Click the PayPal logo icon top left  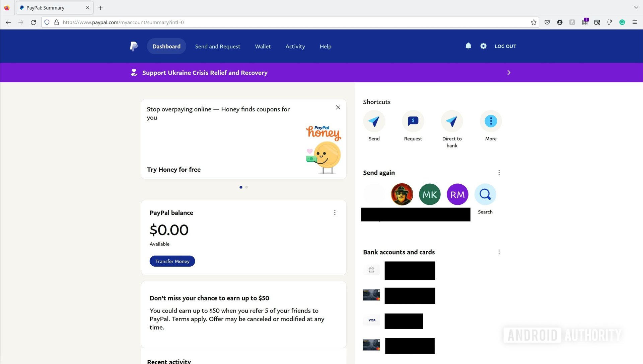coord(133,46)
